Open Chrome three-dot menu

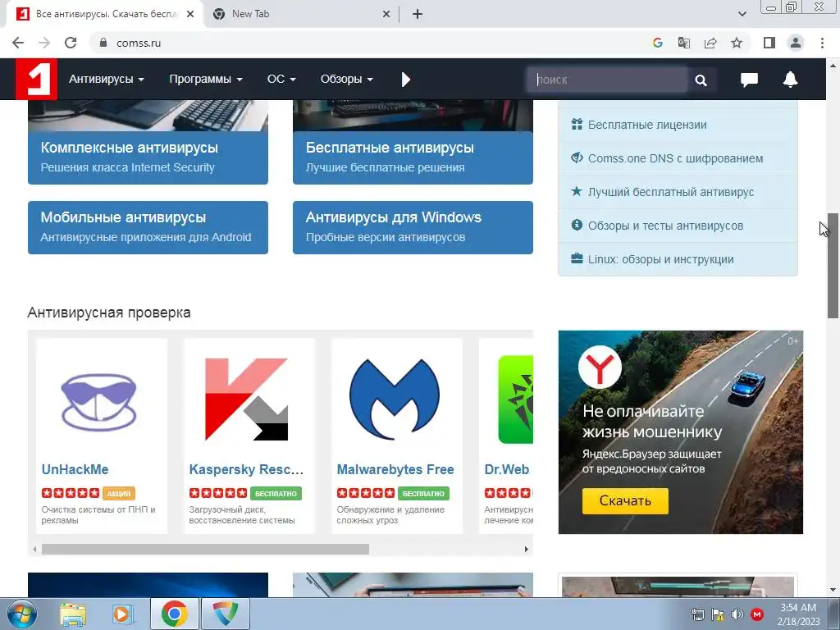(822, 43)
